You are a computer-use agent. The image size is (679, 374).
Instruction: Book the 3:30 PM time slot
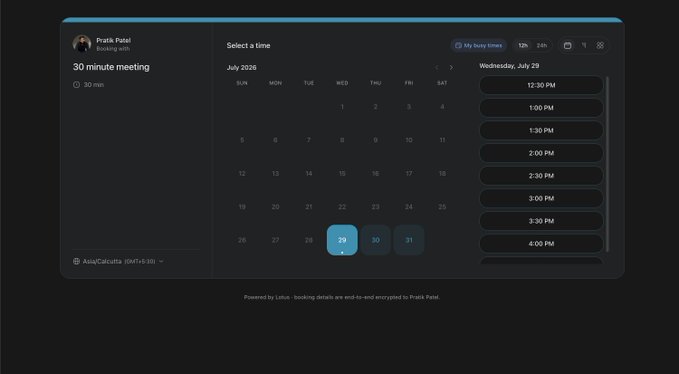[541, 221]
